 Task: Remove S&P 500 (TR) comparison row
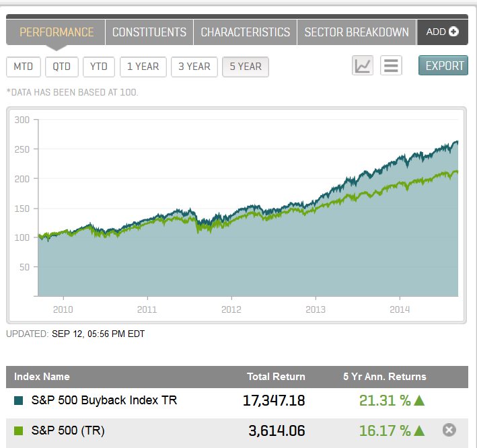coord(449,431)
